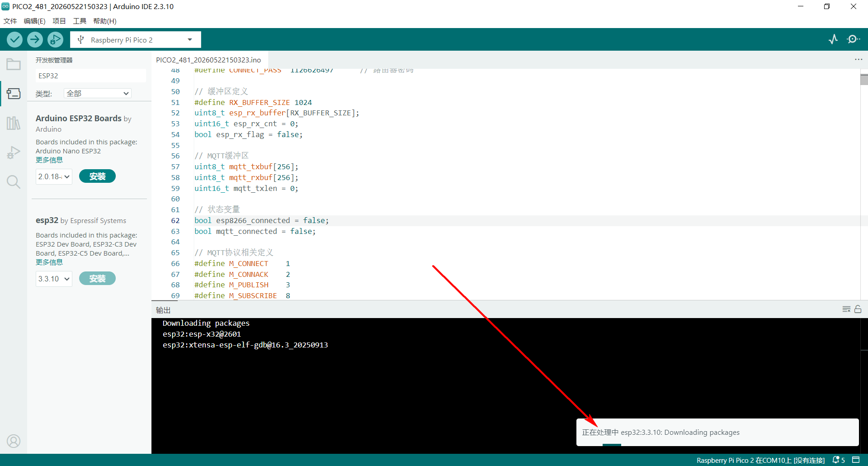The height and width of the screenshot is (466, 868).
Task: Open the Debug sidebar panel icon
Action: click(14, 152)
